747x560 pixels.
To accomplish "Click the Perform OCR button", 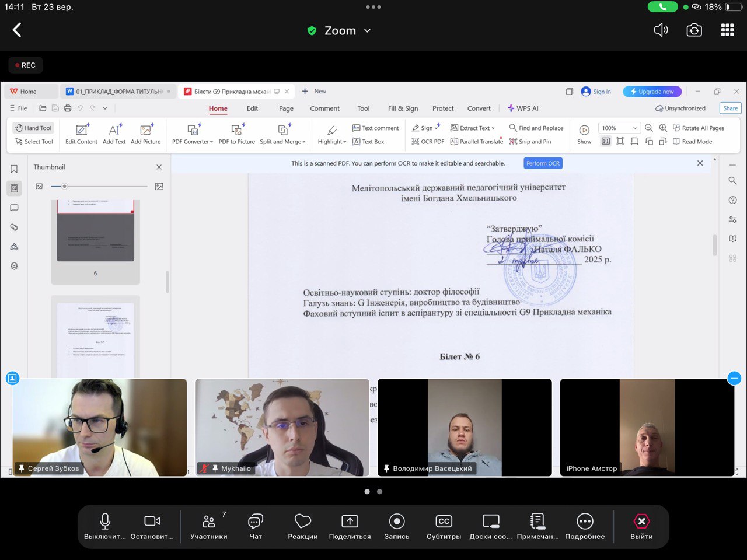I will coord(543,163).
